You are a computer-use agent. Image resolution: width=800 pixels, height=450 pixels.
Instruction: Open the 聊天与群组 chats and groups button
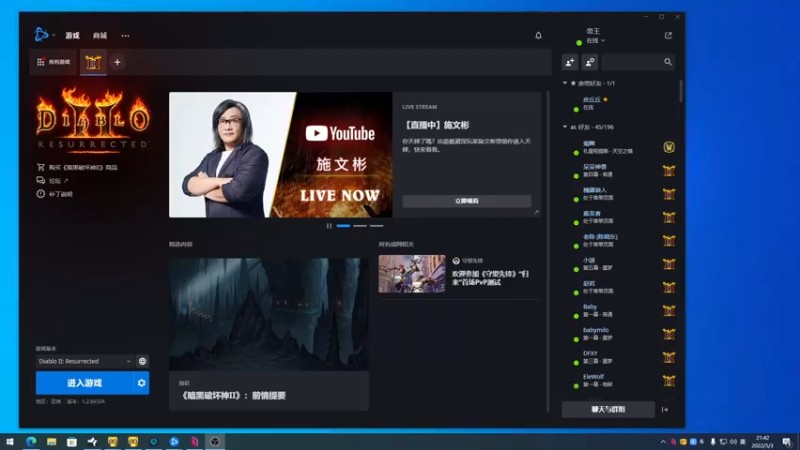608,409
